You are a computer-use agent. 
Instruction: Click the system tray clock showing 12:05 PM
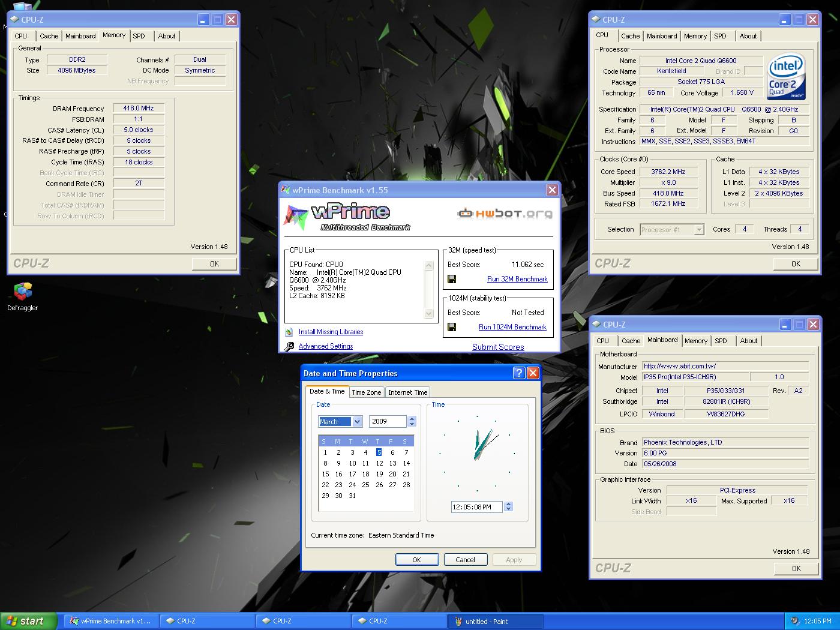click(818, 621)
